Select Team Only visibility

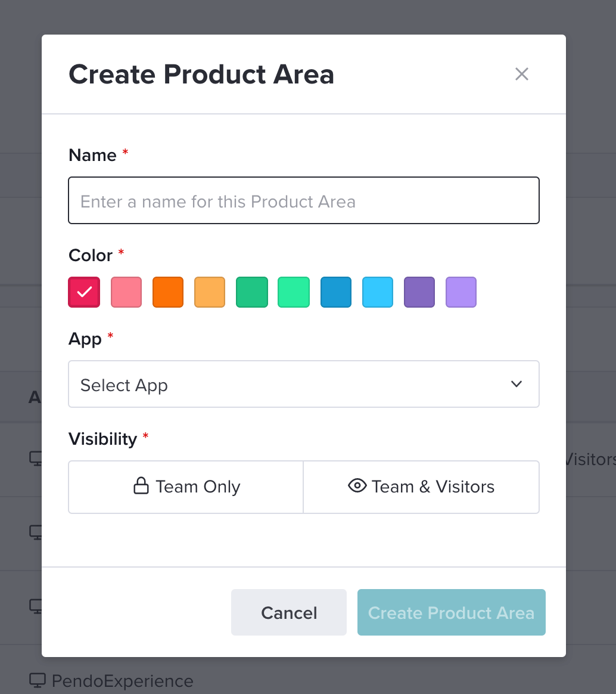point(186,487)
